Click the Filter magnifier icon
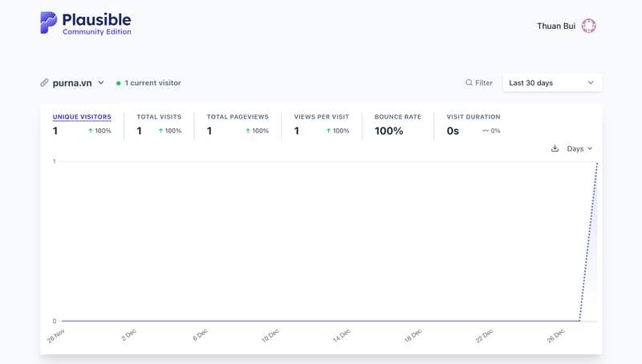 (x=469, y=83)
